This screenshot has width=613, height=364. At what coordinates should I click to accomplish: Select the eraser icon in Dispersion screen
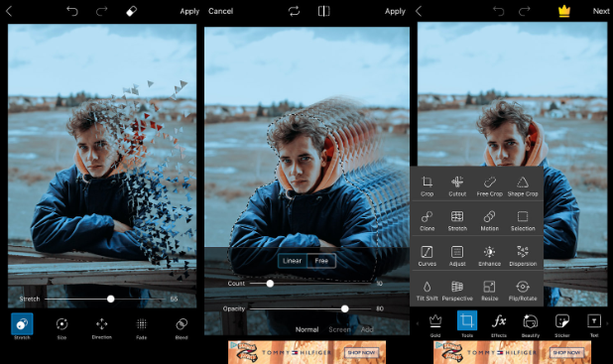click(x=131, y=11)
